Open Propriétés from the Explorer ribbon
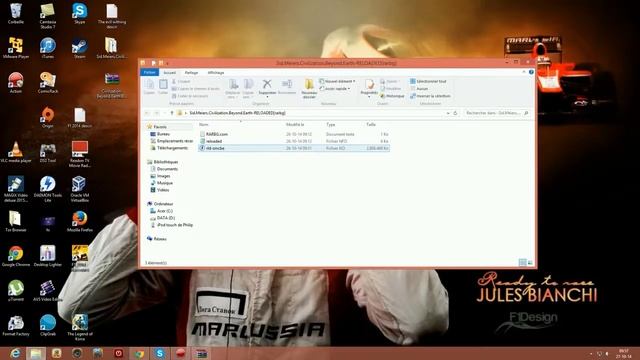This screenshot has width=640, height=360. (369, 87)
